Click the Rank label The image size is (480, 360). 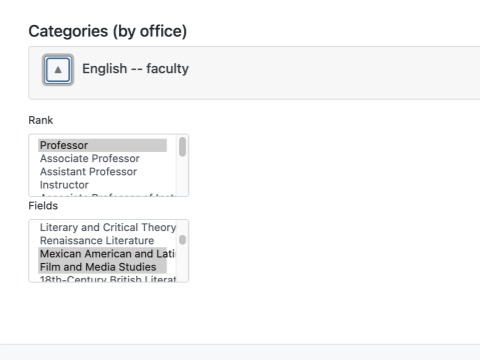click(x=41, y=120)
